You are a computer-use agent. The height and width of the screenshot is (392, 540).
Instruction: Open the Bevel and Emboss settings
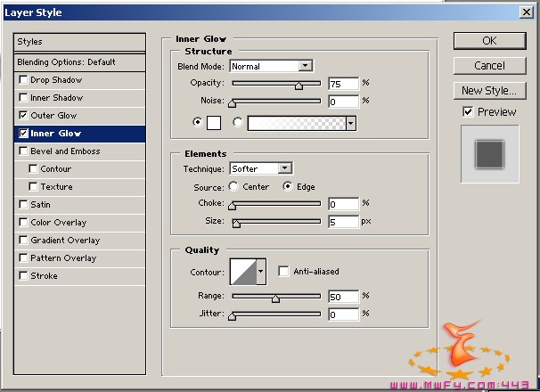coord(65,151)
